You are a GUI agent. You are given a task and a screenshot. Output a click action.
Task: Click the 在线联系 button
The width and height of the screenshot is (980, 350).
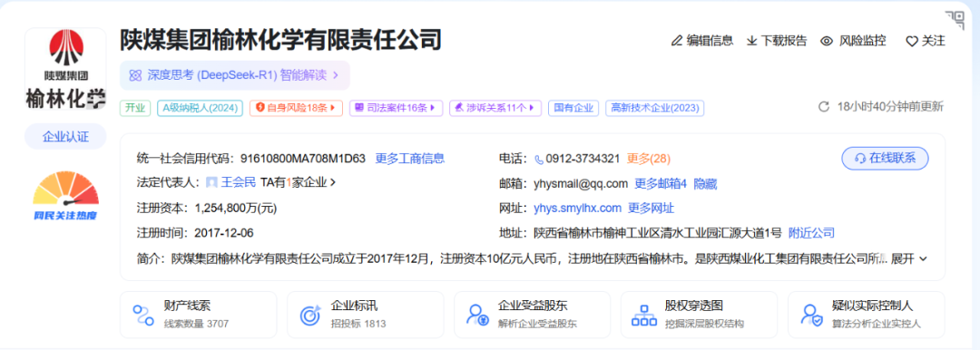coord(885,158)
